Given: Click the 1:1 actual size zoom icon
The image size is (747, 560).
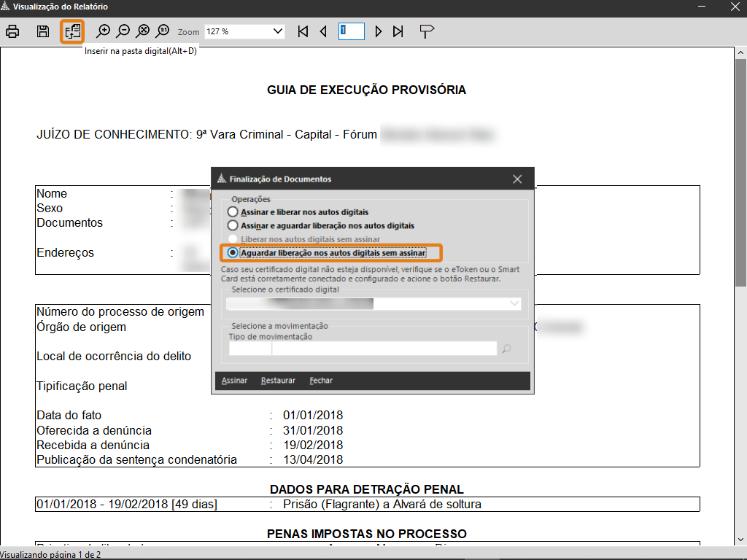Looking at the screenshot, I should click(x=163, y=31).
